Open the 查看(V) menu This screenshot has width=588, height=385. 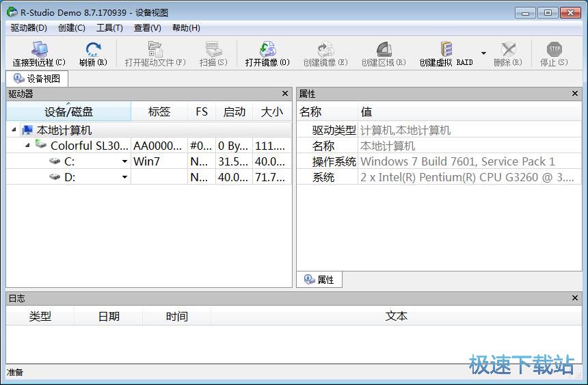pyautogui.click(x=148, y=28)
